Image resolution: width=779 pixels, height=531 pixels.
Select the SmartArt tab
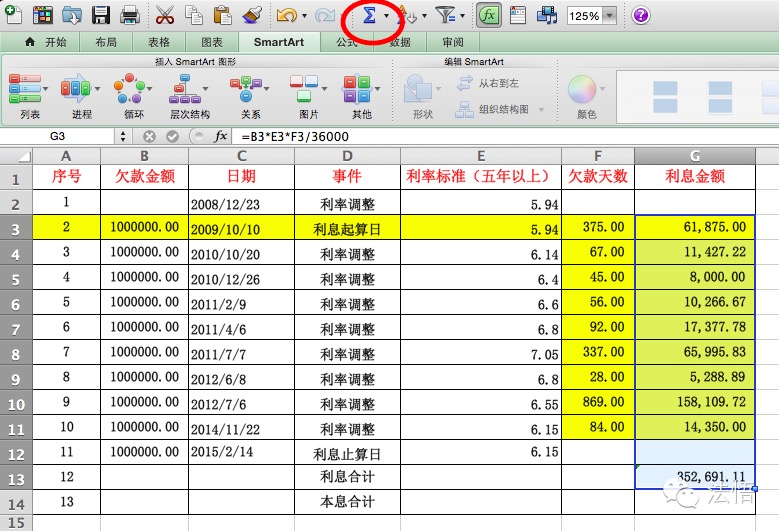click(x=279, y=42)
